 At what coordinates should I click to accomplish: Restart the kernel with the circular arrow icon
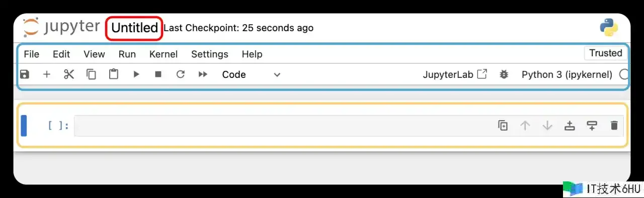[x=181, y=74]
